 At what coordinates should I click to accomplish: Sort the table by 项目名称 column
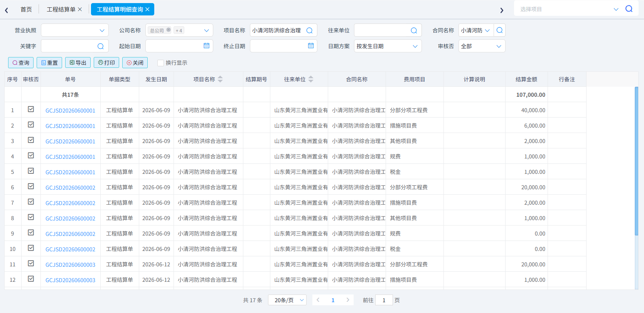point(220,79)
